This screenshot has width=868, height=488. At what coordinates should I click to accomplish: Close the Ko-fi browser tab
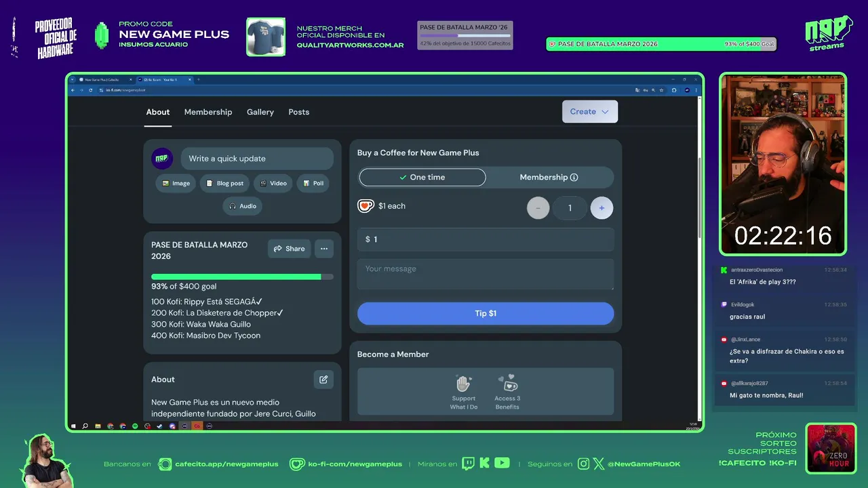point(190,80)
